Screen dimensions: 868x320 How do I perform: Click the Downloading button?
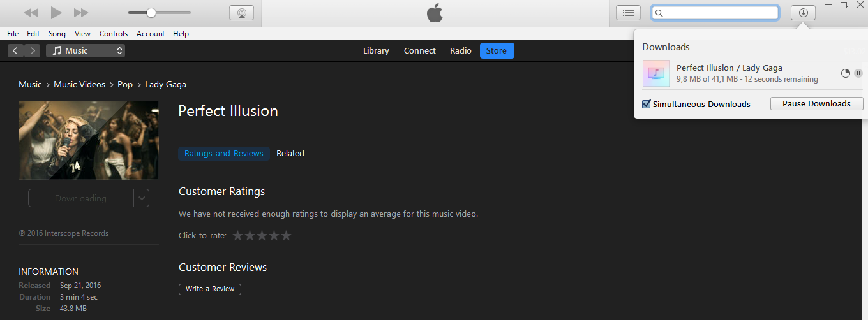[x=80, y=198]
